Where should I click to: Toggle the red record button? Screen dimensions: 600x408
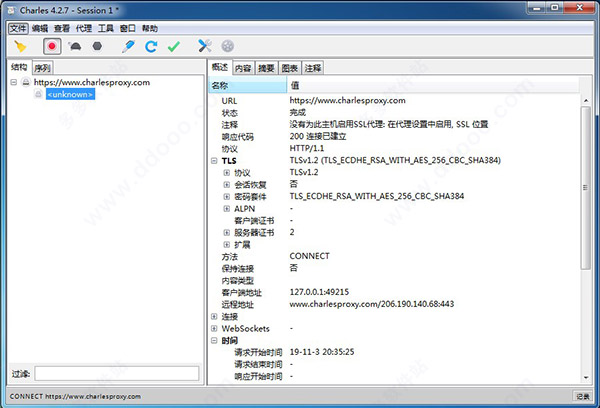point(52,46)
